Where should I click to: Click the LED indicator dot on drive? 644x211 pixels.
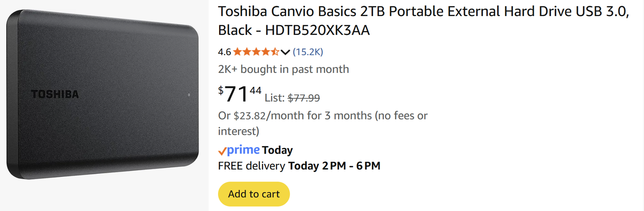click(x=189, y=95)
